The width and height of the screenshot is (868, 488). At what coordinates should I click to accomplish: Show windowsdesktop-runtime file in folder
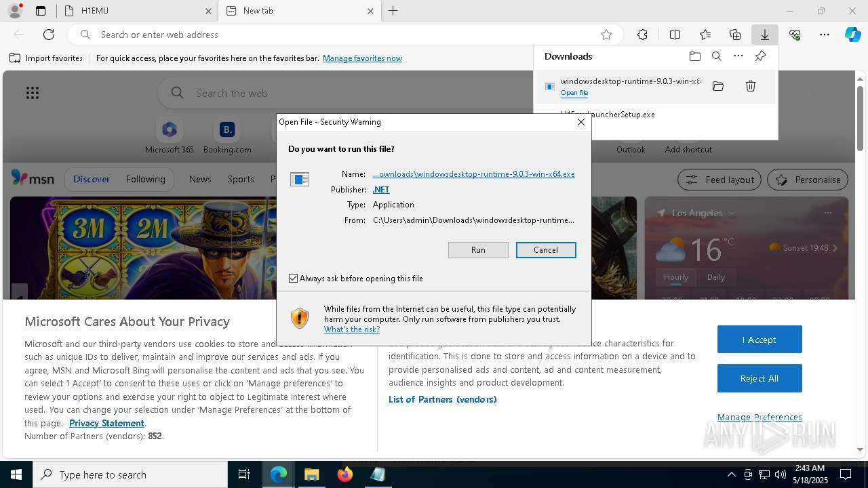[x=718, y=86]
